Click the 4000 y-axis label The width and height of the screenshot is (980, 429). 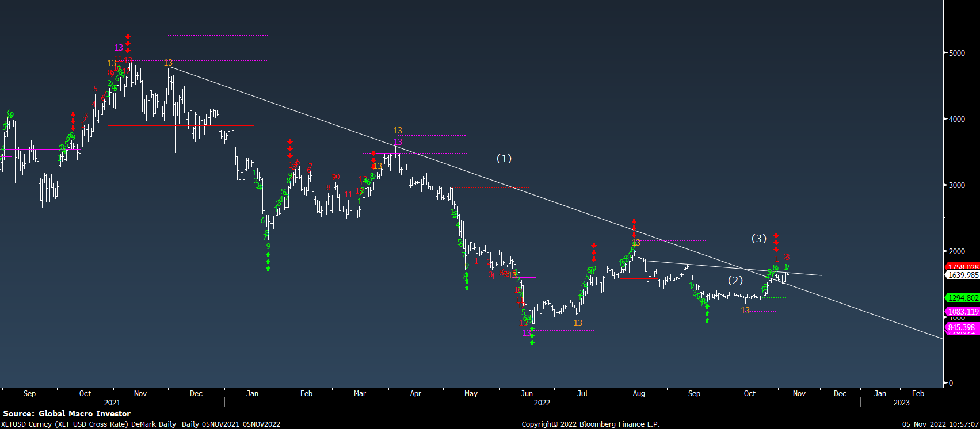pyautogui.click(x=957, y=119)
